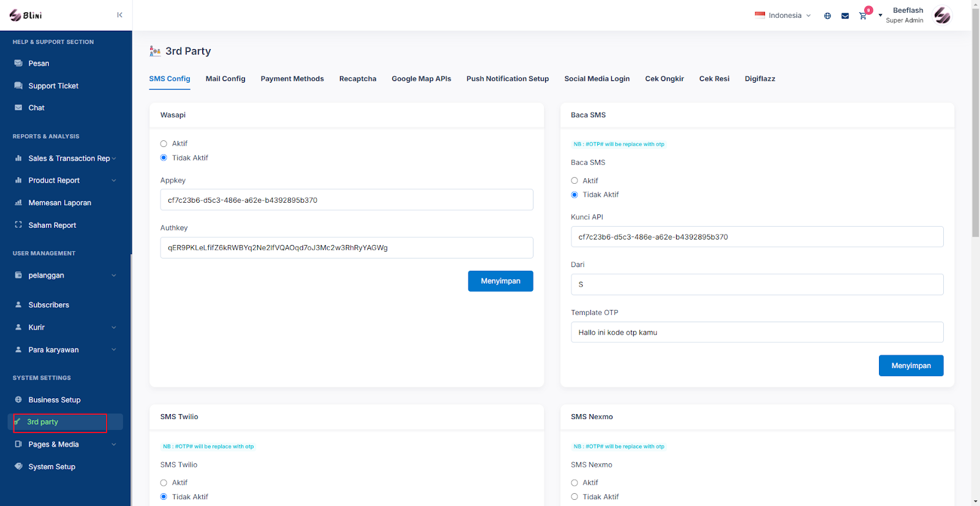Open the mail envelope icon in header
Screen dimensions: 980x506
coord(845,16)
